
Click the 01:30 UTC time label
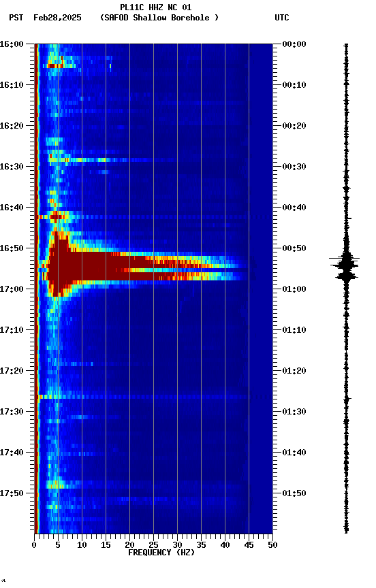coord(294,412)
